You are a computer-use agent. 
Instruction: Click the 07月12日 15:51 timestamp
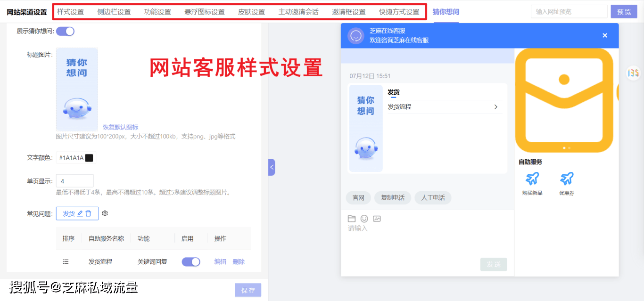(x=370, y=76)
